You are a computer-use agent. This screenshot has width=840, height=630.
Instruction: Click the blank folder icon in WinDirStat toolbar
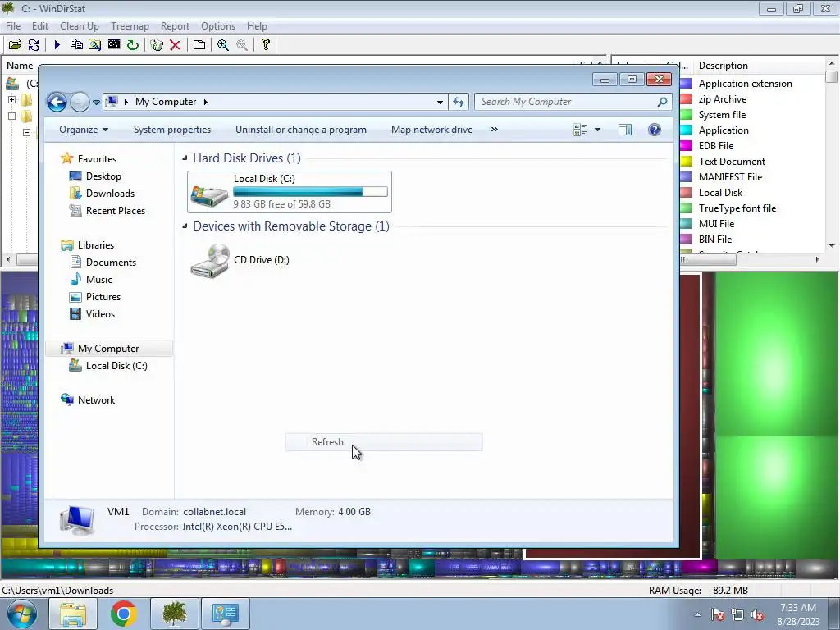tap(199, 44)
